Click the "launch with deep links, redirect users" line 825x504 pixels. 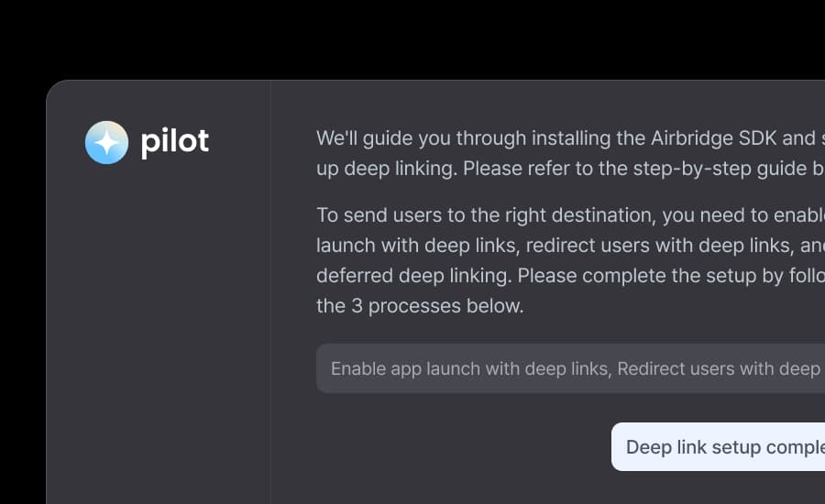[477, 246]
